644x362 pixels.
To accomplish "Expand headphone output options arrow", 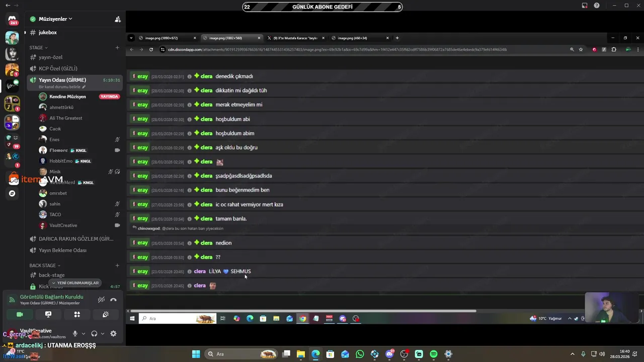I will coord(102,333).
